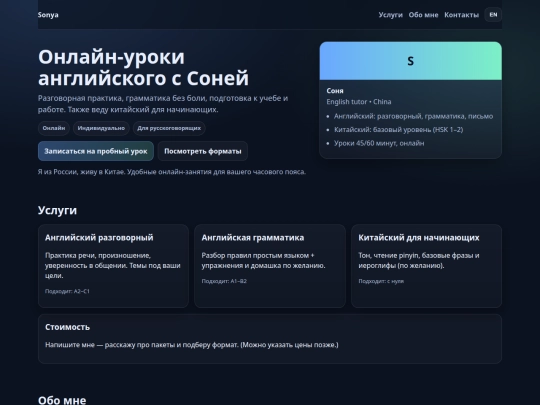The image size is (540, 405).
Task: Click the Я из России, живу в Китае note
Action: pos(172,172)
